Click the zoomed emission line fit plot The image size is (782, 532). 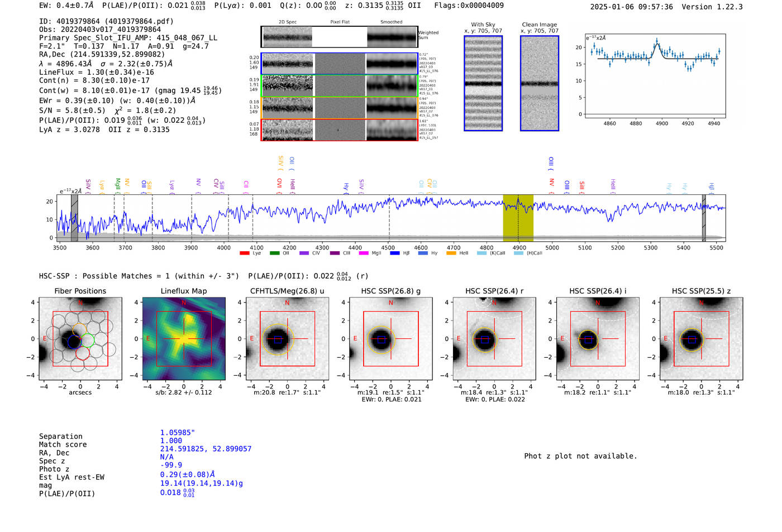[x=655, y=76]
